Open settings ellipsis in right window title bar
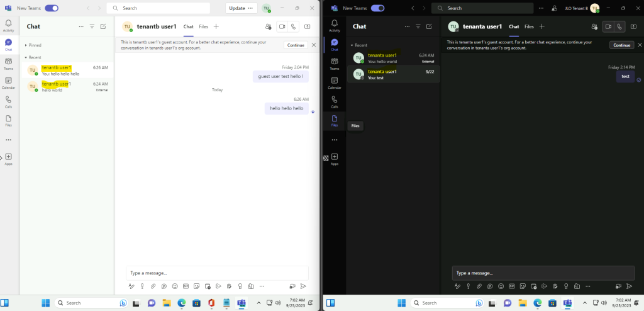The image size is (644, 311). (x=541, y=8)
